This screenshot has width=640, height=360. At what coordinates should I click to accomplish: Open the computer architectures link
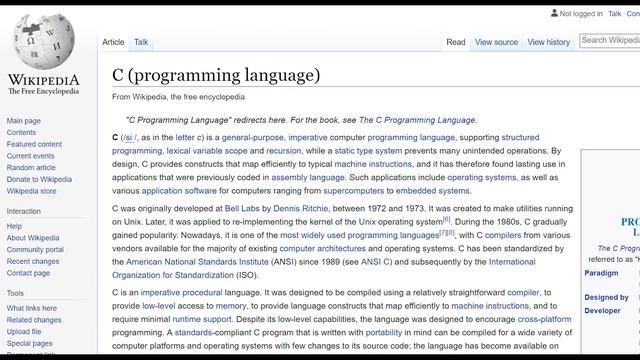click(322, 249)
